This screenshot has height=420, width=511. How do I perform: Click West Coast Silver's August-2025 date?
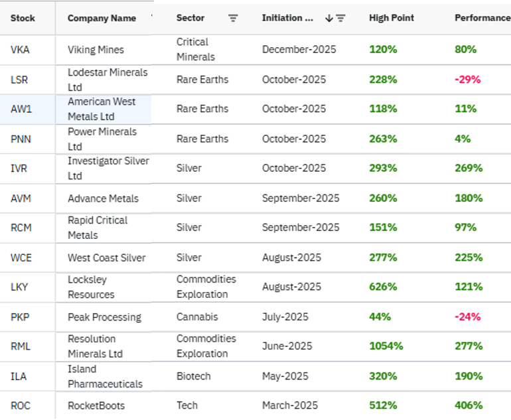tap(291, 257)
